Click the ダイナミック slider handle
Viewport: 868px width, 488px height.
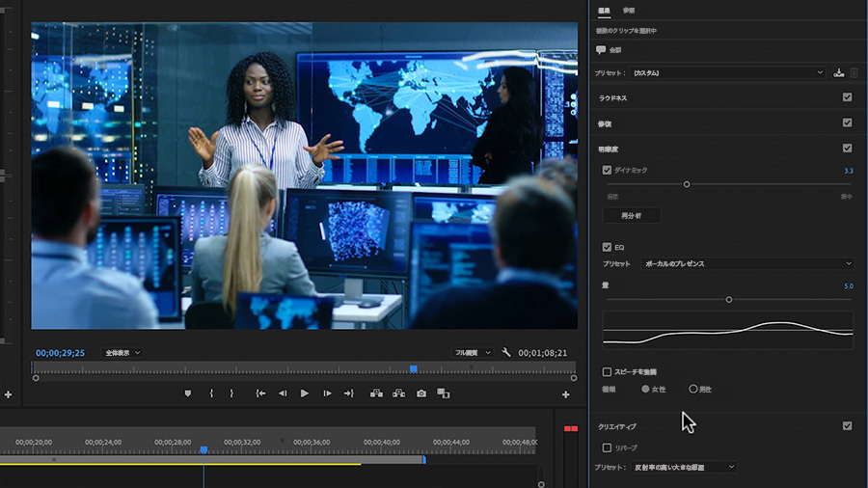coord(687,184)
